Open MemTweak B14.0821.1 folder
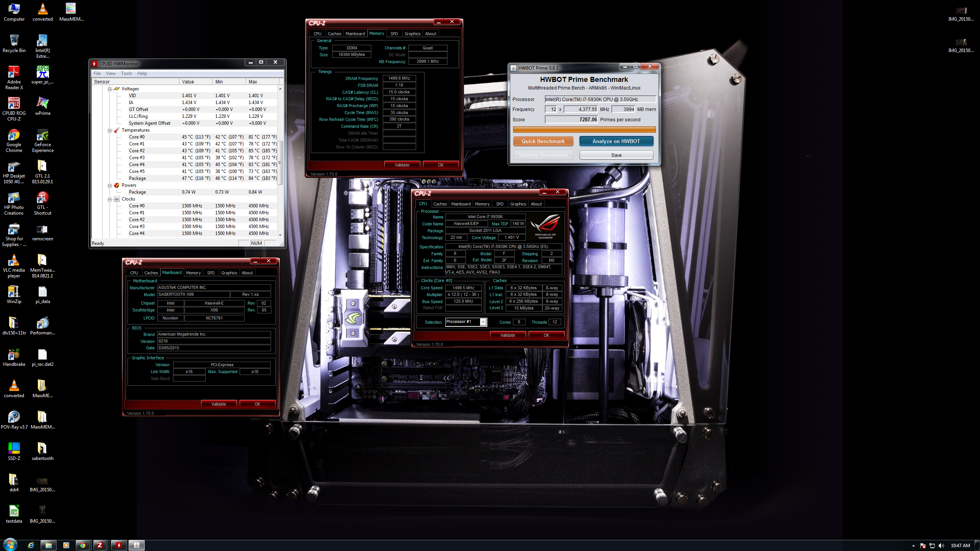 (x=42, y=266)
